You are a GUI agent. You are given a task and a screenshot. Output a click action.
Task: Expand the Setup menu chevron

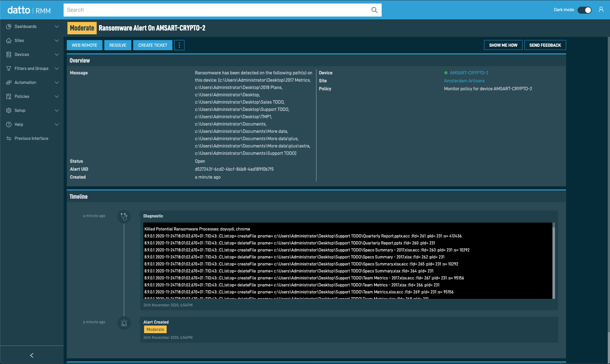tap(57, 110)
